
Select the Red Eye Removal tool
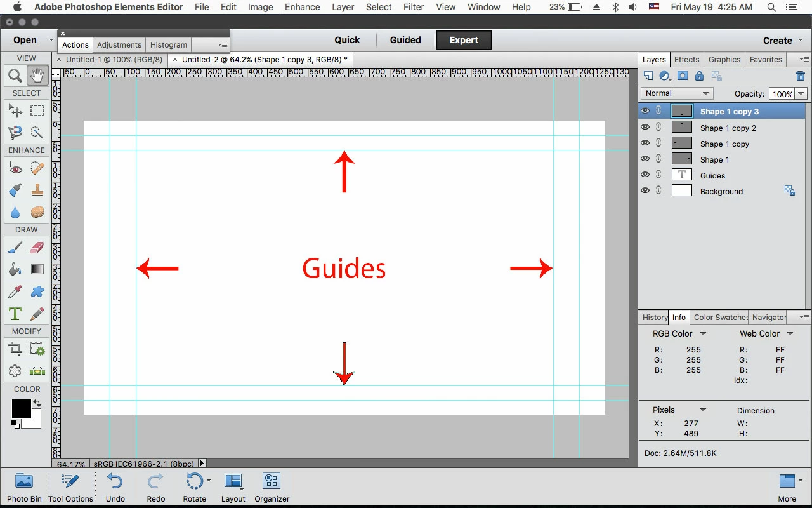(15, 168)
